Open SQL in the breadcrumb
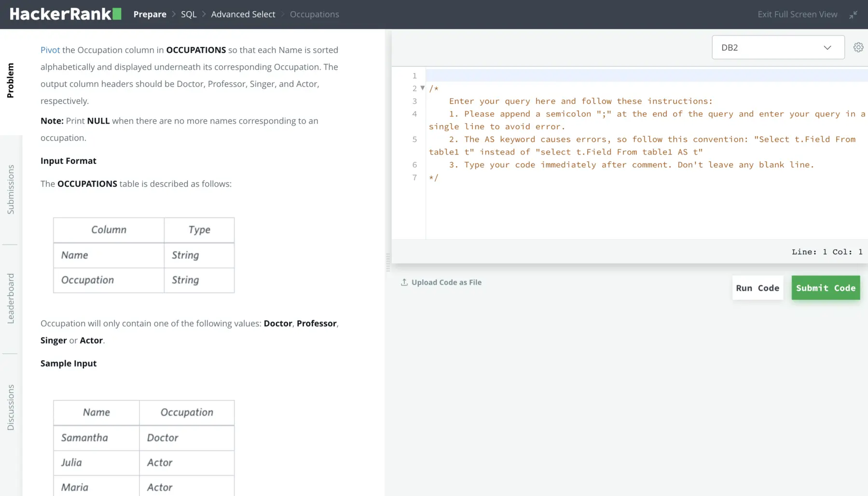This screenshot has height=496, width=868. (x=189, y=14)
